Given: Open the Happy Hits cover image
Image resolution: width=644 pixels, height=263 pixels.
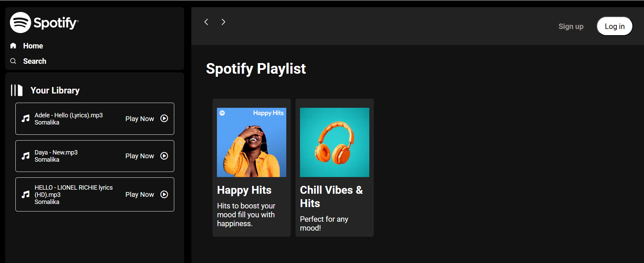Looking at the screenshot, I should [x=251, y=142].
